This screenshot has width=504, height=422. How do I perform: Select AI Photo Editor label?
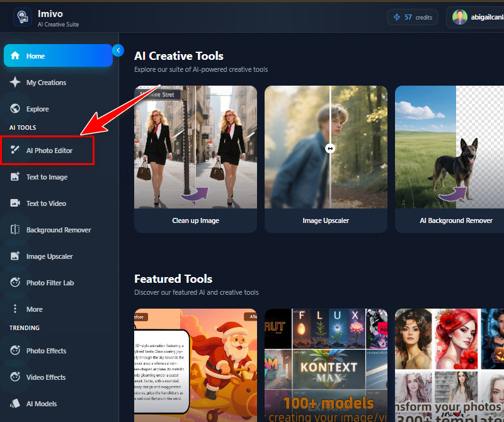coord(49,151)
